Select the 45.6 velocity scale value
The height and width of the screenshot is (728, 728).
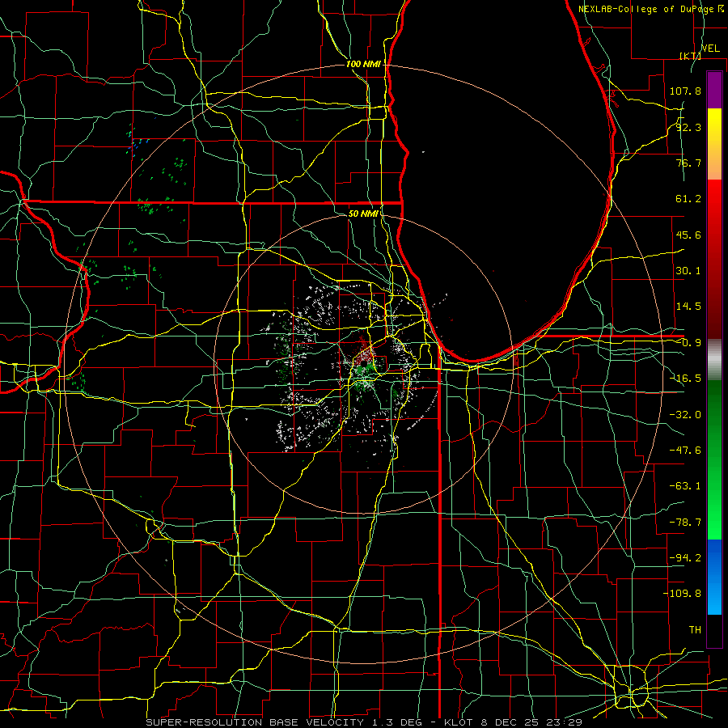coord(688,235)
